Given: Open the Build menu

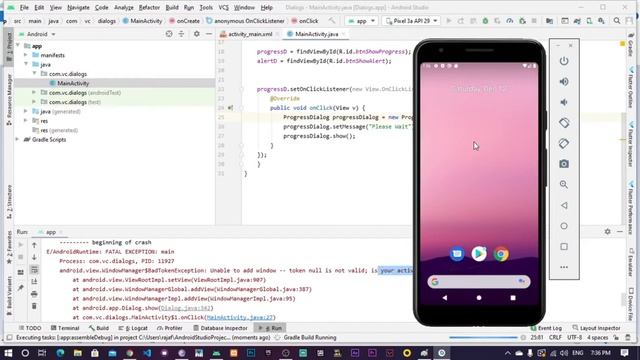Looking at the screenshot, I should click(172, 7).
